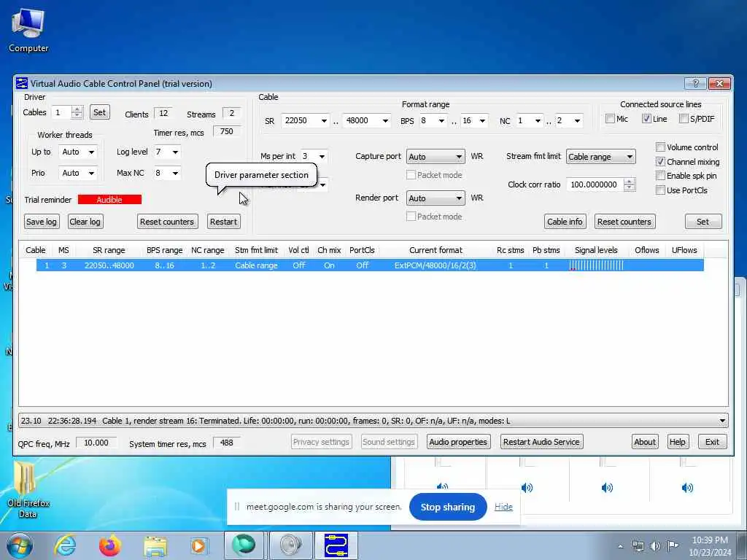The height and width of the screenshot is (560, 747).
Task: Click the driver Set button next to Cables
Action: pos(99,112)
